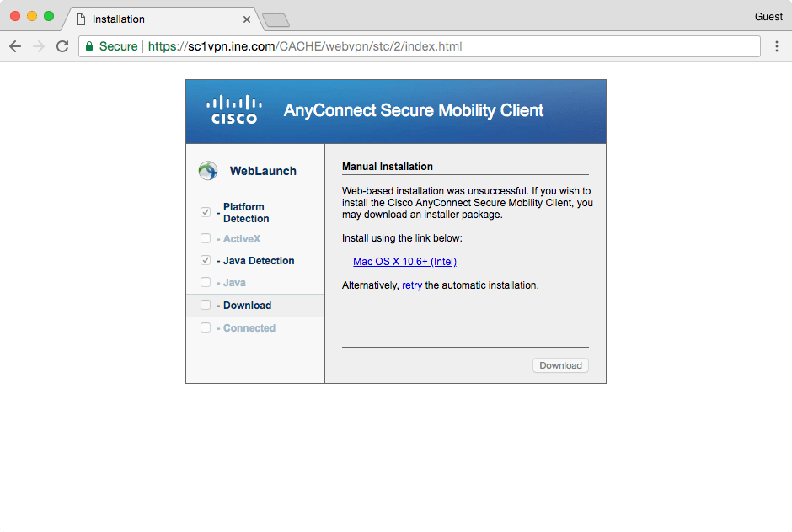Click the Guest profile label

(768, 16)
